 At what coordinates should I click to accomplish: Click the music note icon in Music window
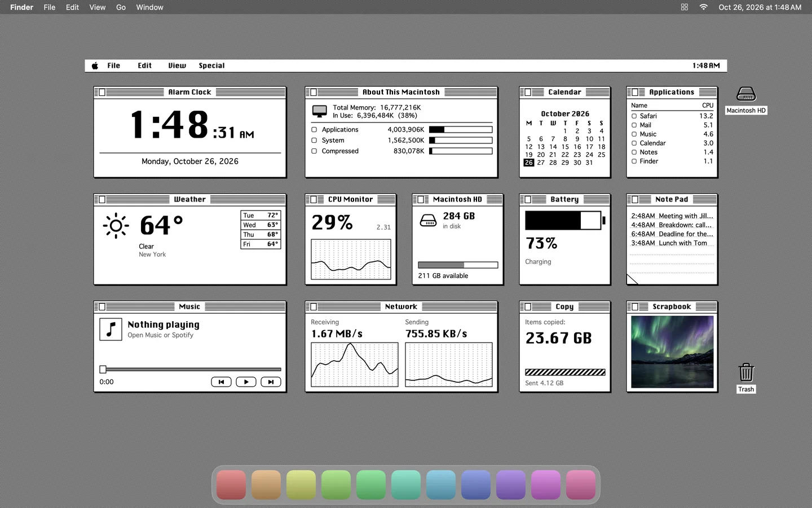111,329
